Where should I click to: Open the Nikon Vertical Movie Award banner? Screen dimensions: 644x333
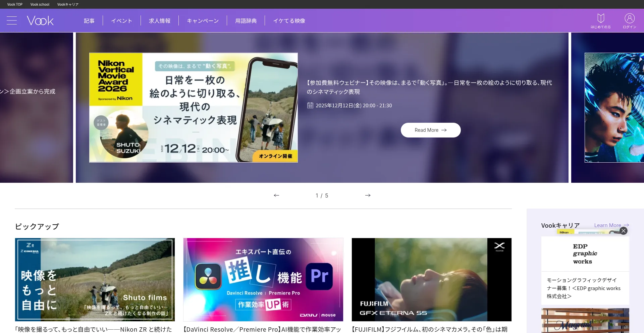pos(194,108)
